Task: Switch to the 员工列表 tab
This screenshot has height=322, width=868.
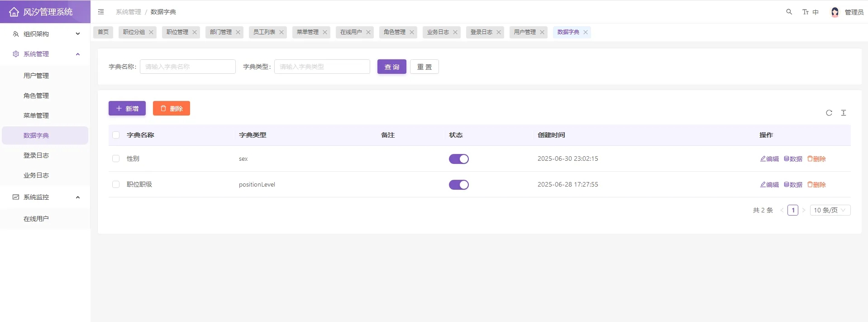Action: click(264, 32)
